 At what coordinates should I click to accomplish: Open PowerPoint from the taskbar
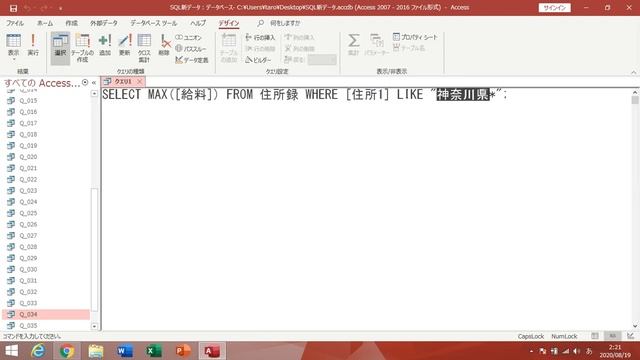(183, 351)
